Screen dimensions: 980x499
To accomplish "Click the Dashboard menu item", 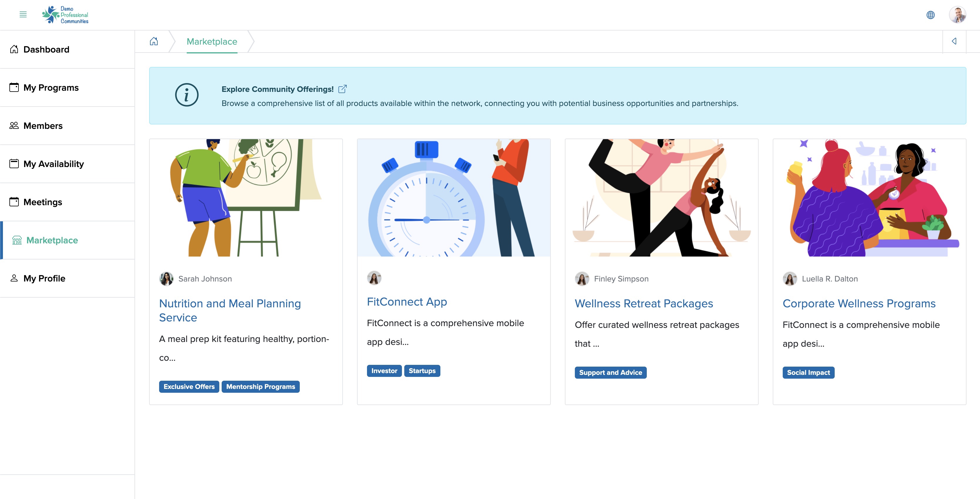I will click(46, 49).
